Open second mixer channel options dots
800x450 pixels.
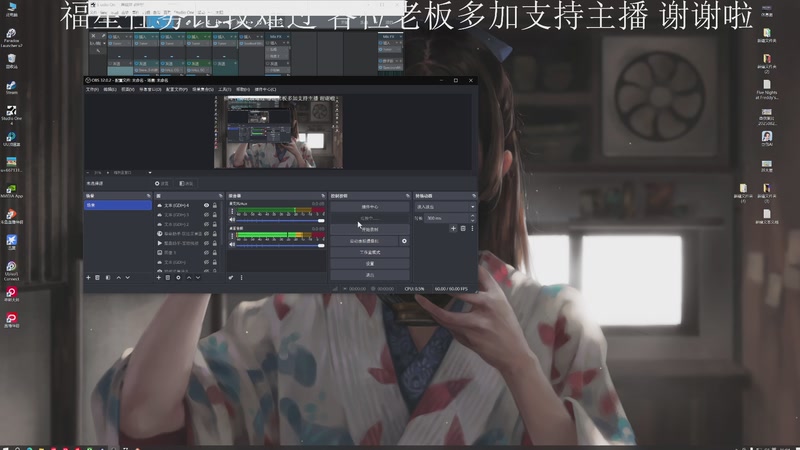tap(232, 236)
